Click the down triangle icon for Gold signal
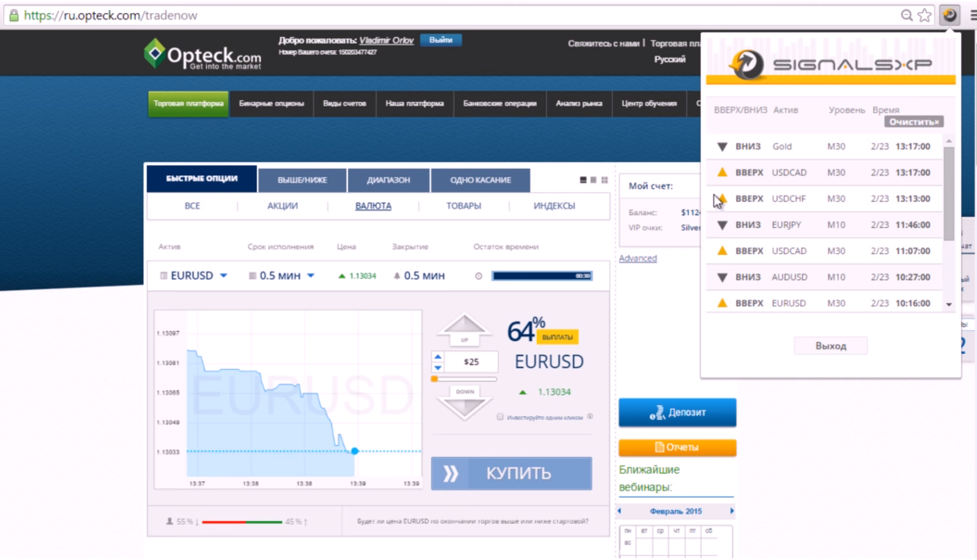Image resolution: width=977 pixels, height=560 pixels. click(722, 146)
